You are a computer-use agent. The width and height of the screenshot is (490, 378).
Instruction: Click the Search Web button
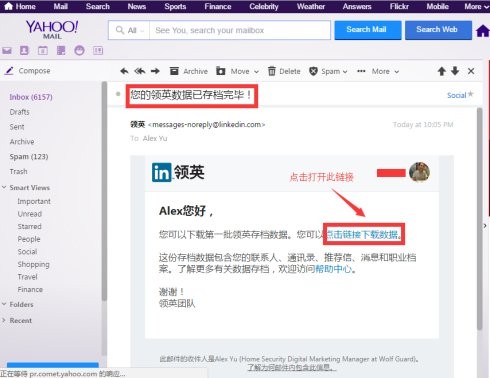pyautogui.click(x=438, y=30)
